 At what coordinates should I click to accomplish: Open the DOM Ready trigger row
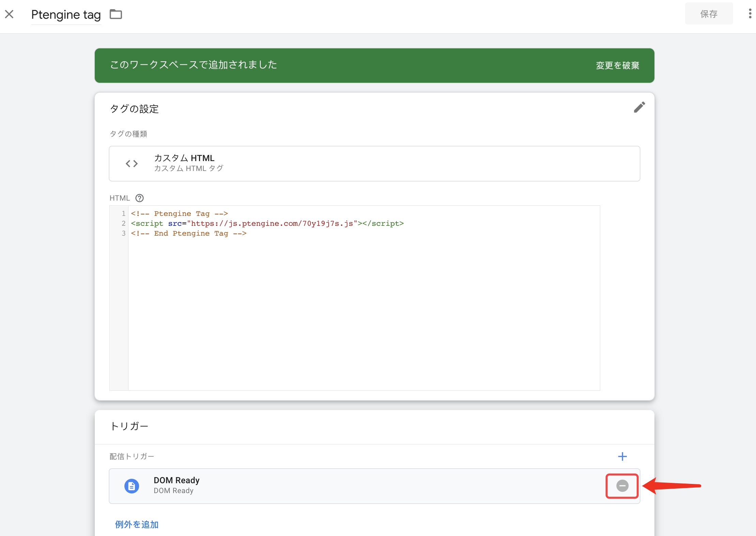(x=374, y=486)
